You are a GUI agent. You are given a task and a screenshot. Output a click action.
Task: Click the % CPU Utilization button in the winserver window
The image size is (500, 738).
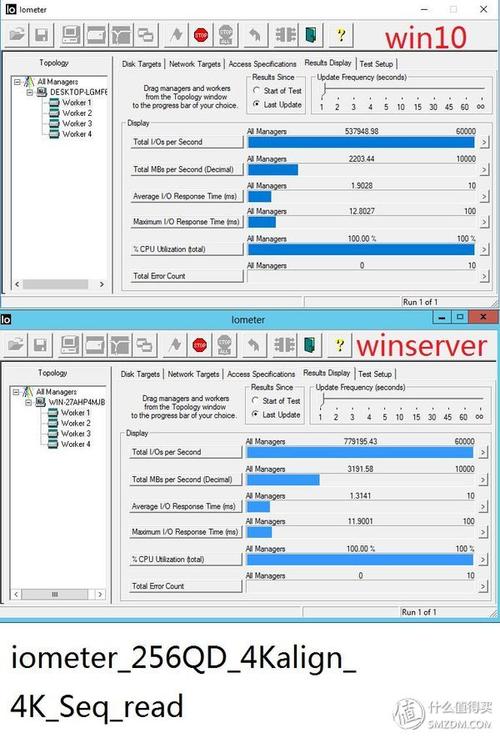pyautogui.click(x=185, y=560)
